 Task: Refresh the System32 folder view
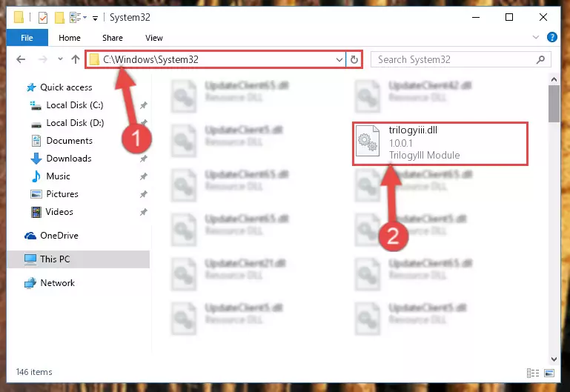[354, 59]
